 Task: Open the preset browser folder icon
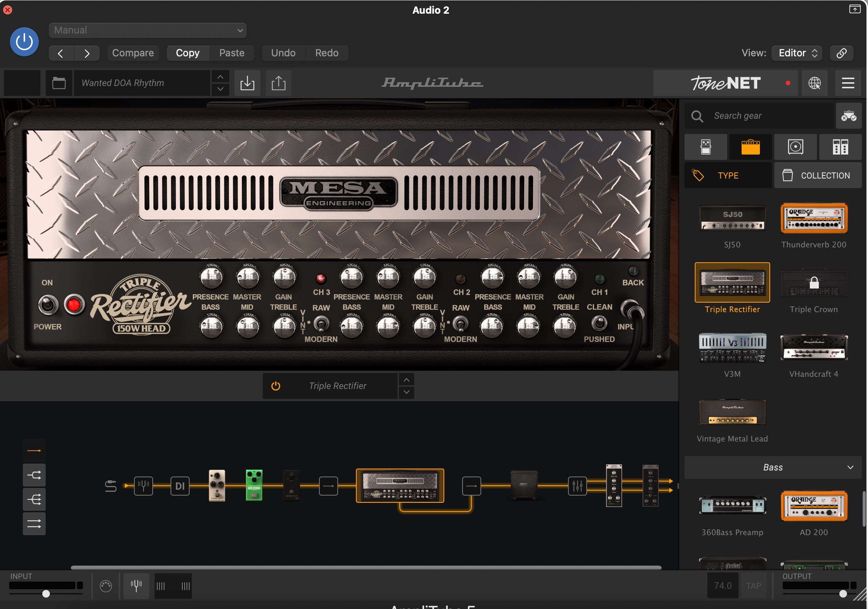59,83
